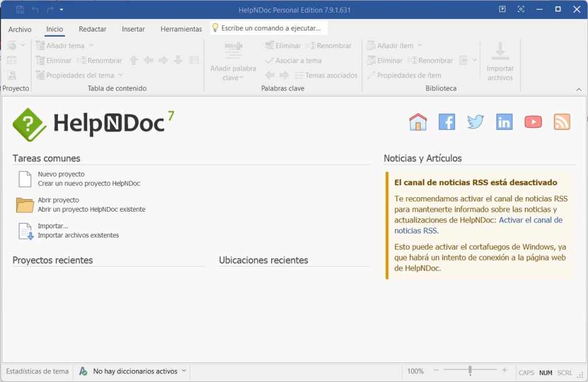Click the LinkedIn icon
Image resolution: width=588 pixels, height=382 pixels.
point(504,122)
